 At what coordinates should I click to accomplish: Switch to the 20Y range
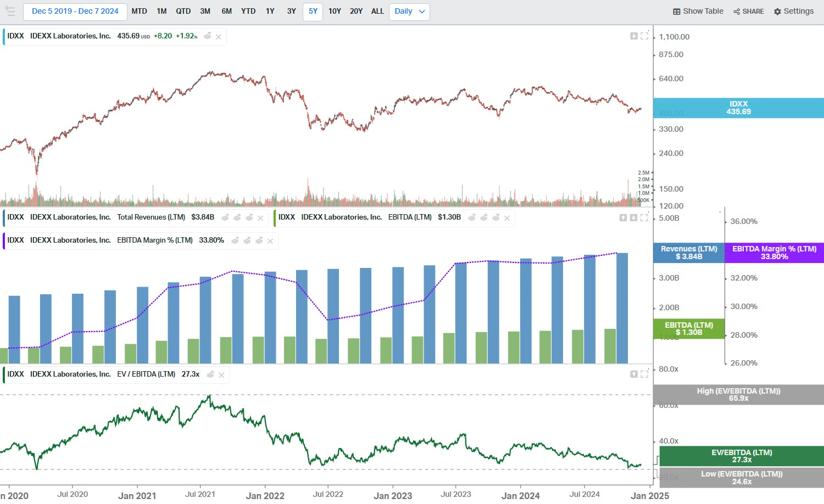click(x=356, y=11)
